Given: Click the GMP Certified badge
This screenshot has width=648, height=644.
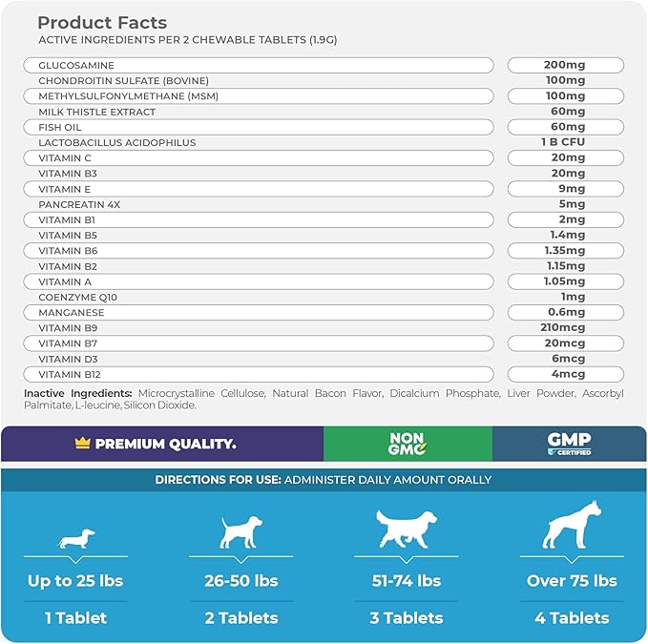Looking at the screenshot, I should click(x=569, y=444).
